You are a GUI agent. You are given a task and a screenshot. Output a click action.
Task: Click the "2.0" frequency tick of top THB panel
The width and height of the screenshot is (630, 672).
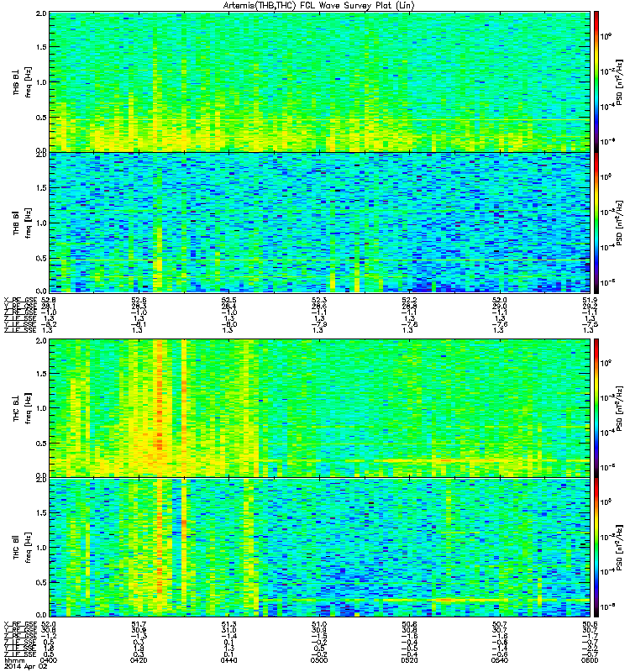41,13
